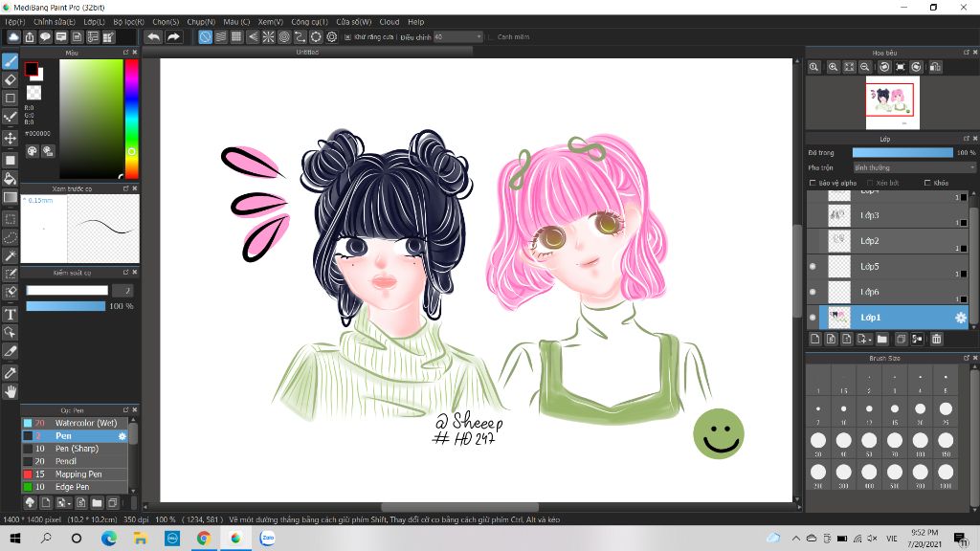Viewport: 980px width, 551px height.
Task: Adjust the layer Độ trong opacity slider
Action: click(x=902, y=152)
